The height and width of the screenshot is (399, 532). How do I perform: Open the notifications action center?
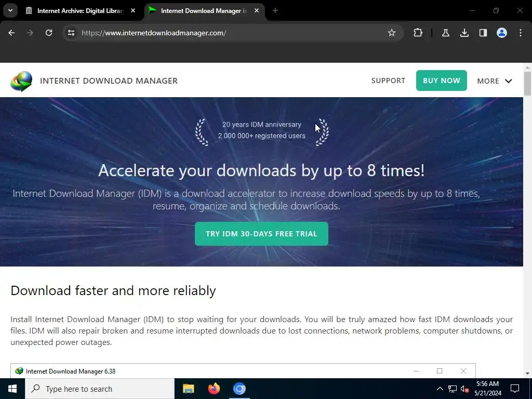pos(515,389)
